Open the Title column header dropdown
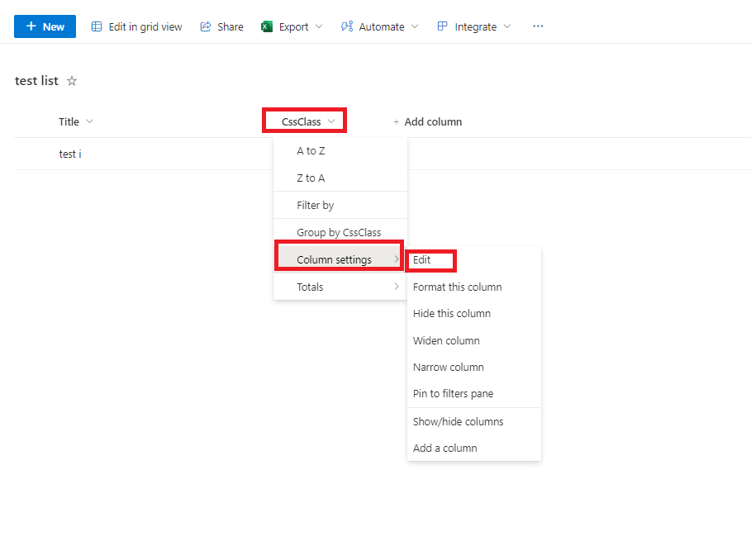The height and width of the screenshot is (560, 751). coord(89,121)
